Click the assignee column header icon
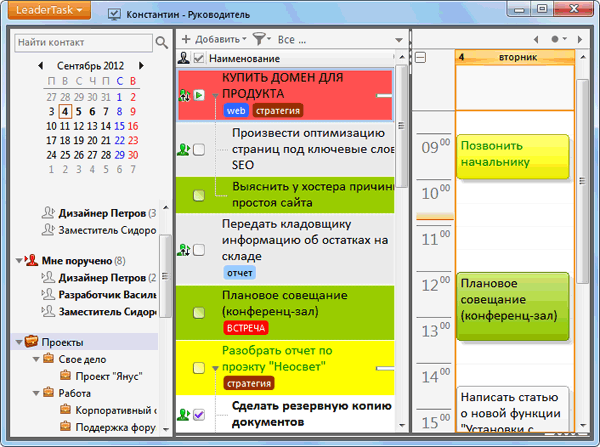Image resolution: width=600 pixels, height=447 pixels. coord(184,58)
